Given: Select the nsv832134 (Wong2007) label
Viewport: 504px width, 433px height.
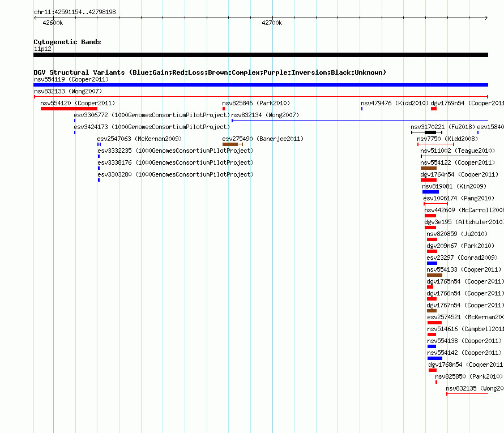Looking at the screenshot, I should pyautogui.click(x=265, y=115).
